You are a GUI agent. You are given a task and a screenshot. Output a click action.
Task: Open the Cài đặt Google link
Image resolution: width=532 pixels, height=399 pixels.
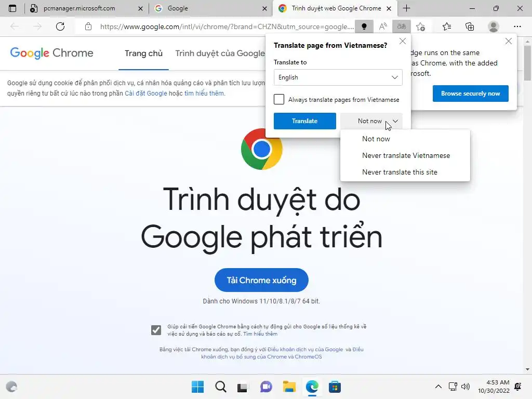tap(146, 94)
